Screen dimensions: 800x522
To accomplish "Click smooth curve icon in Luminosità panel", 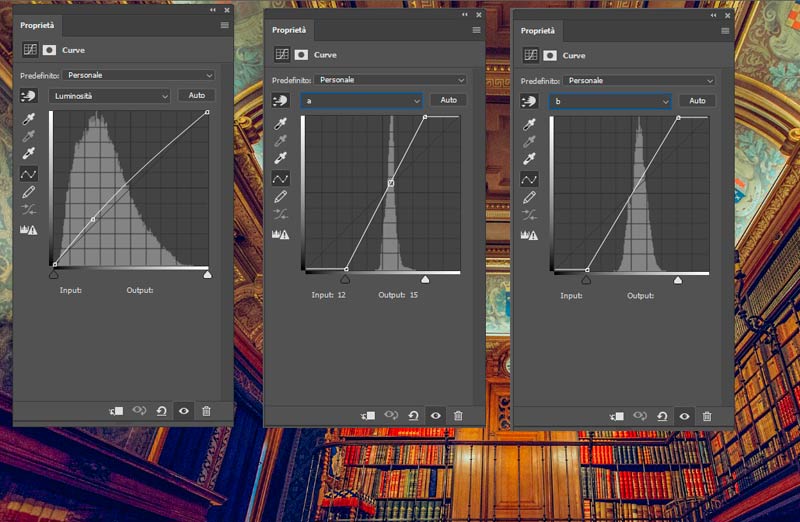I will pyautogui.click(x=29, y=209).
